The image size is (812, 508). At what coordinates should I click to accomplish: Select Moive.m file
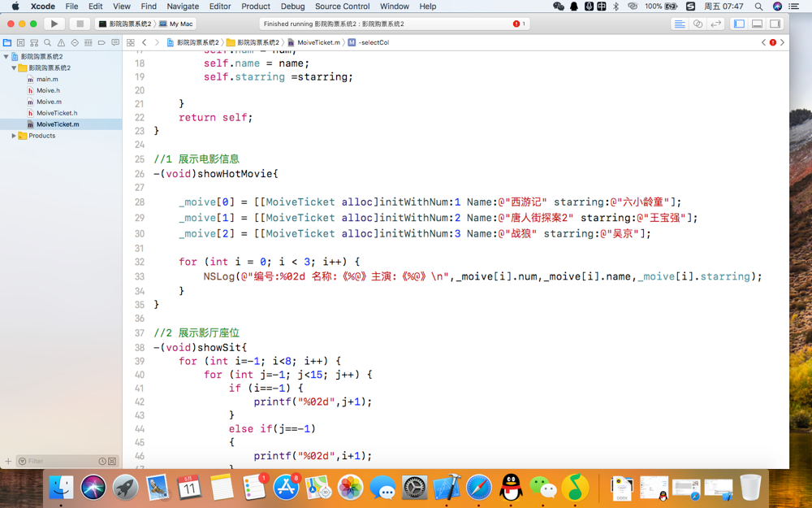(x=49, y=102)
